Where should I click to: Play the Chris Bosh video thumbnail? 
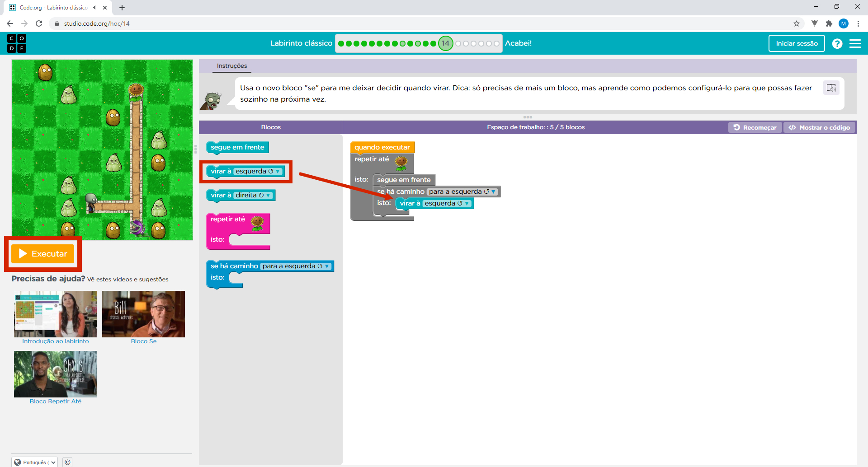(55, 374)
